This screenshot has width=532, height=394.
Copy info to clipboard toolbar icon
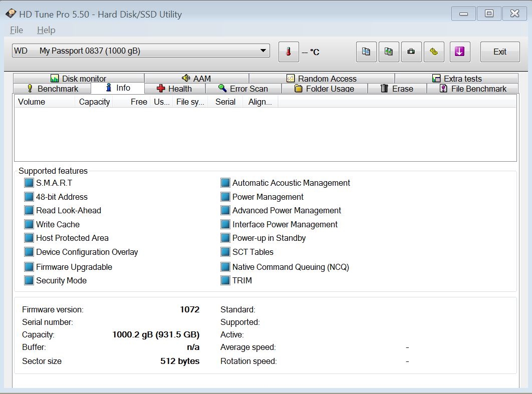point(366,52)
